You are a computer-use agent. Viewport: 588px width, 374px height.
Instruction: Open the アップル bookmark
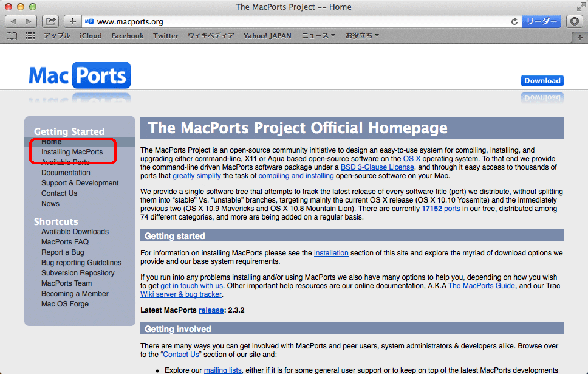pyautogui.click(x=57, y=36)
